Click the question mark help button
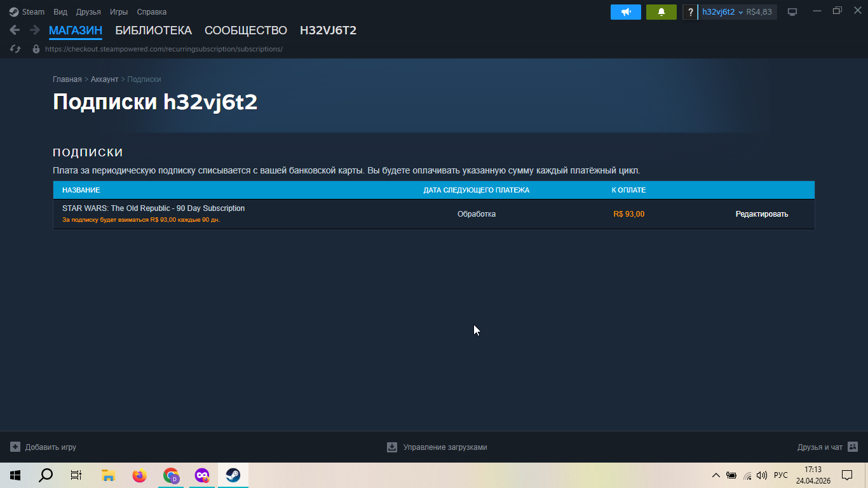The width and height of the screenshot is (868, 488). pyautogui.click(x=691, y=12)
